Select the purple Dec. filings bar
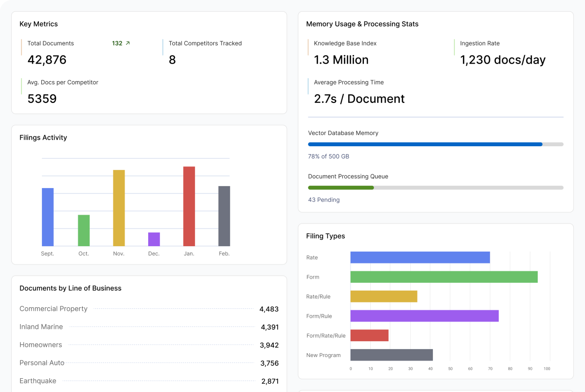The height and width of the screenshot is (392, 585). pyautogui.click(x=154, y=239)
